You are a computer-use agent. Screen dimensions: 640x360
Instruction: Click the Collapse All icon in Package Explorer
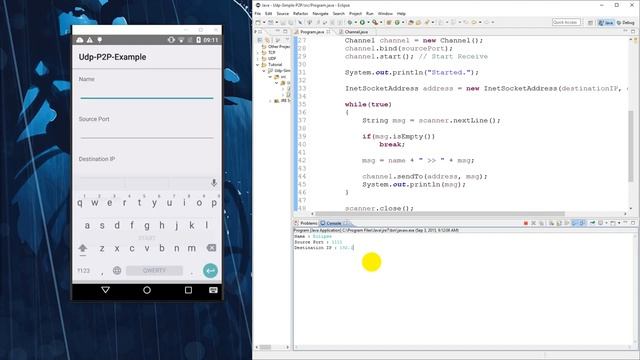260,40
